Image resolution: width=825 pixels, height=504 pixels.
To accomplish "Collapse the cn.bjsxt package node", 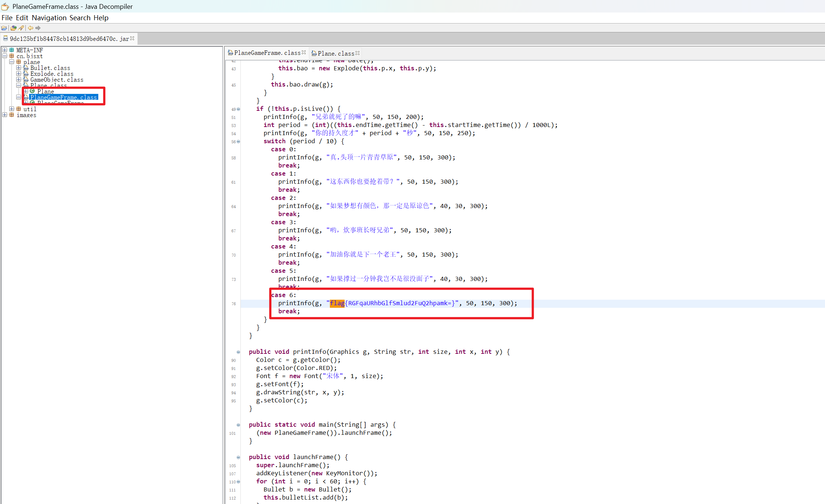I will (4, 56).
